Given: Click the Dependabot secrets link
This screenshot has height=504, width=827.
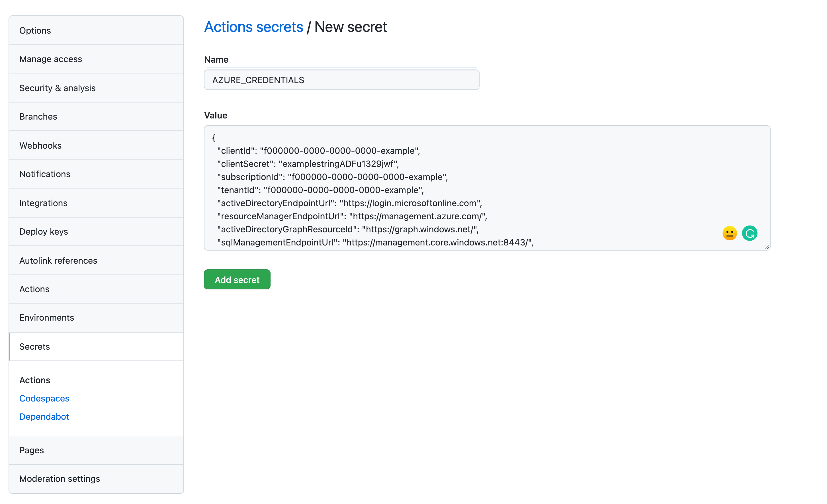Looking at the screenshot, I should (x=44, y=416).
